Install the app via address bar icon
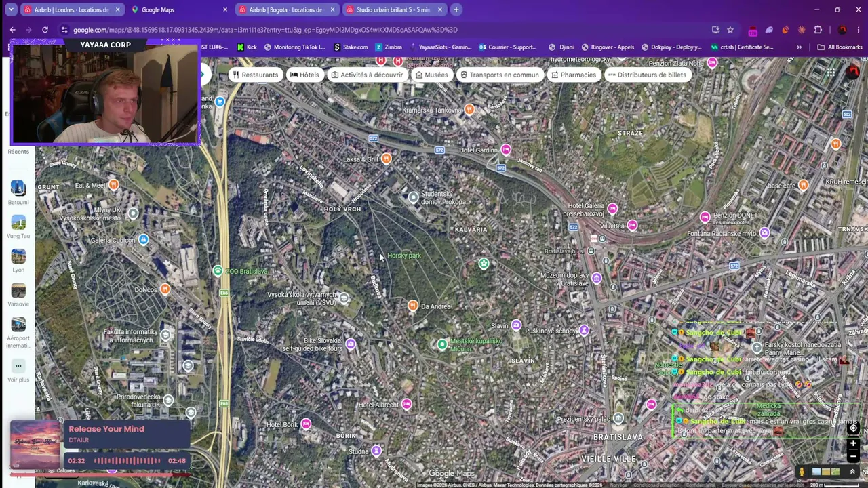The width and height of the screenshot is (868, 488). (x=715, y=30)
